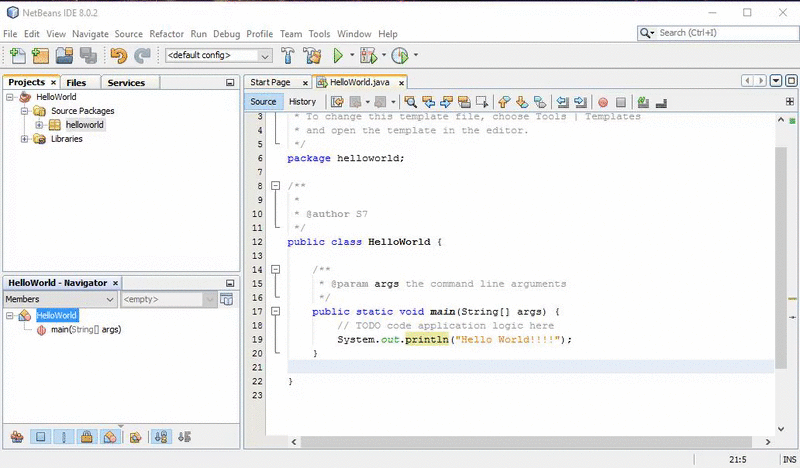The height and width of the screenshot is (468, 800).
Task: Click the editor vertical scrollbar
Action: (781, 258)
